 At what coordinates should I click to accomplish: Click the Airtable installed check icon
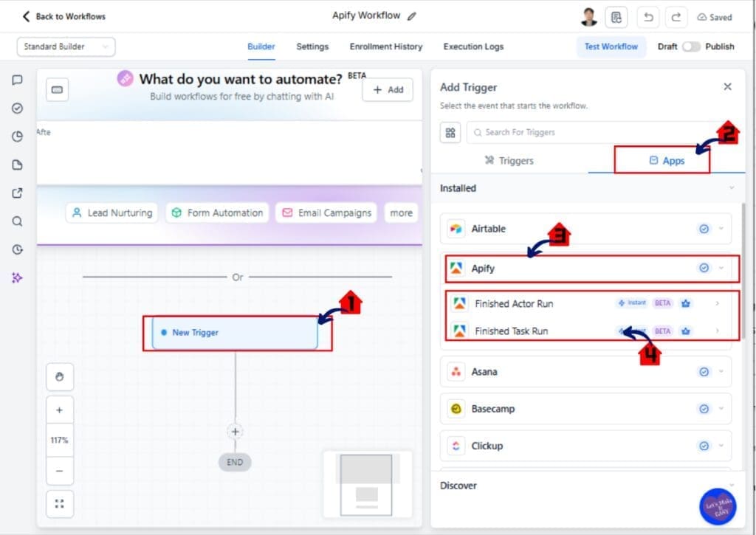point(704,229)
